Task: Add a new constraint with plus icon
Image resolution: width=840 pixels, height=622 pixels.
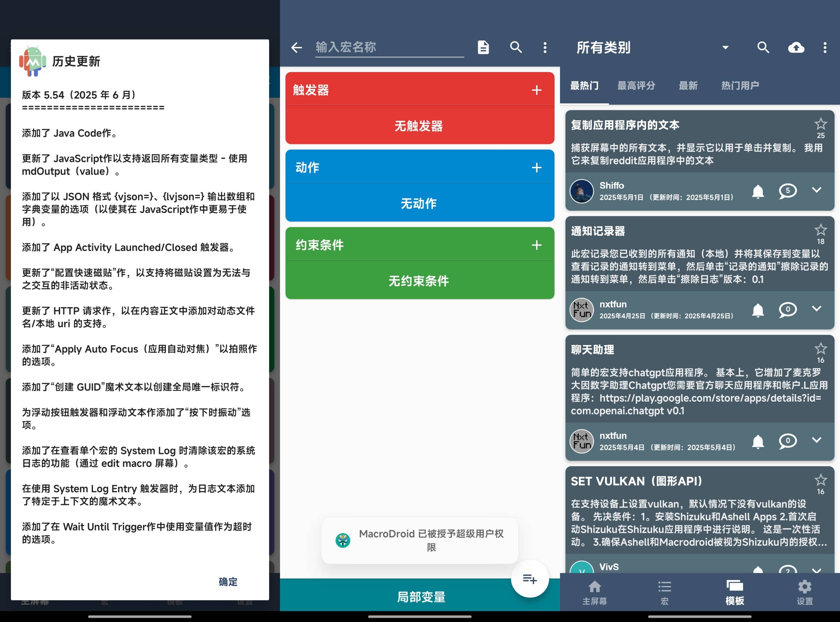Action: 536,245
